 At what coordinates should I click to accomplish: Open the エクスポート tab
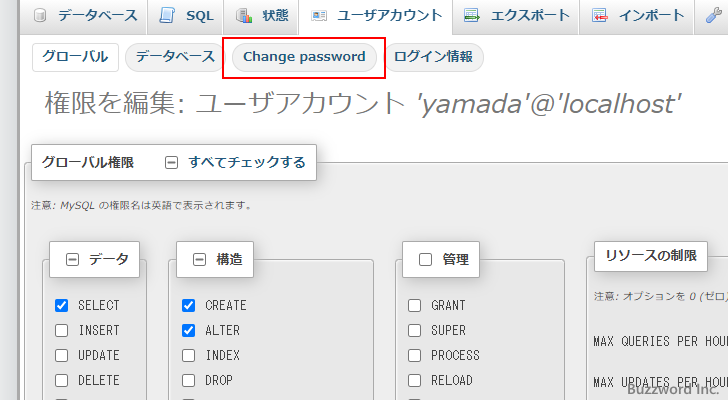pyautogui.click(x=516, y=16)
